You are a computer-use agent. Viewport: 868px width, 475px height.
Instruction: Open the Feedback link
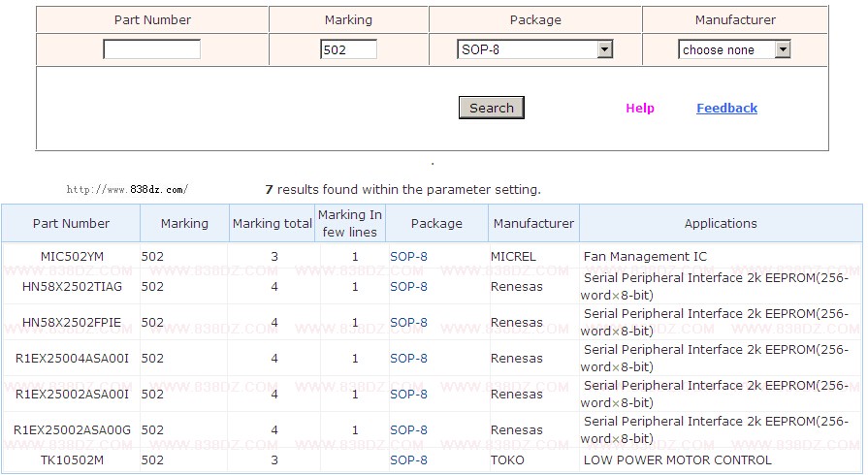pyautogui.click(x=726, y=109)
